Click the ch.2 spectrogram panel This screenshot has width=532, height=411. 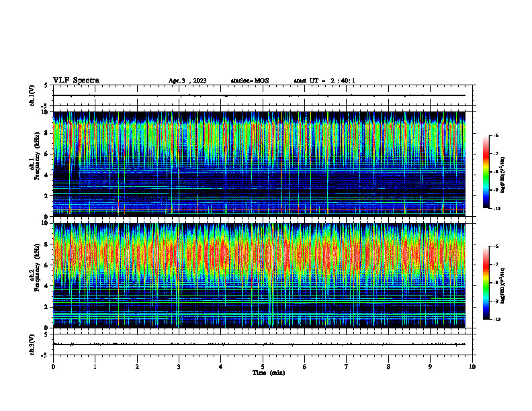[259, 275]
